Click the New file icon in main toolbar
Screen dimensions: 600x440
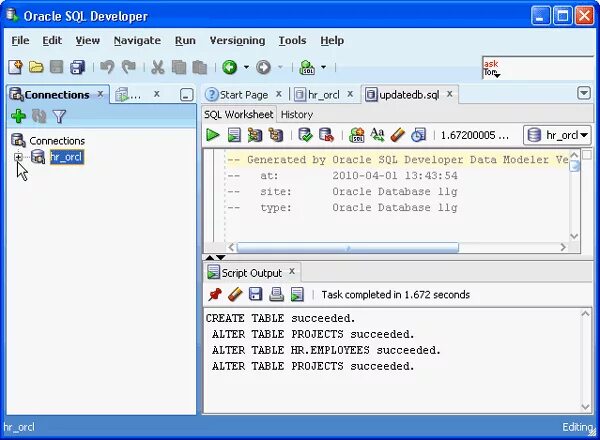coord(16,67)
